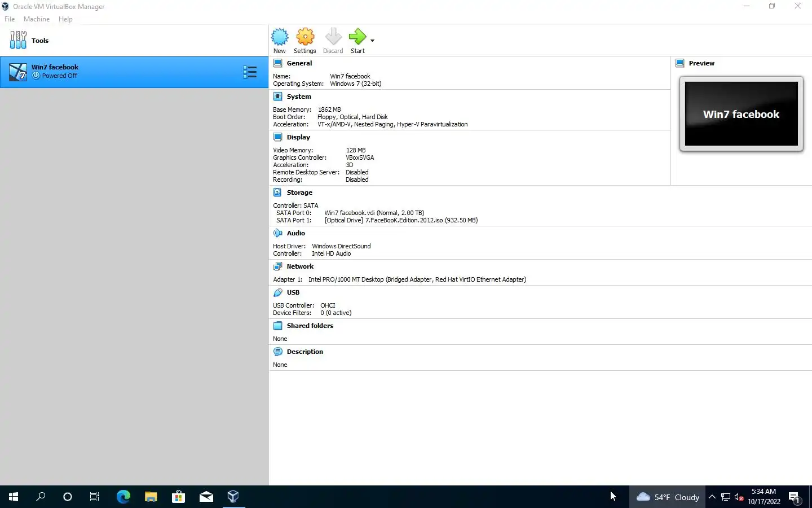The image size is (812, 508).
Task: Click the Description section speech icon
Action: (x=277, y=352)
